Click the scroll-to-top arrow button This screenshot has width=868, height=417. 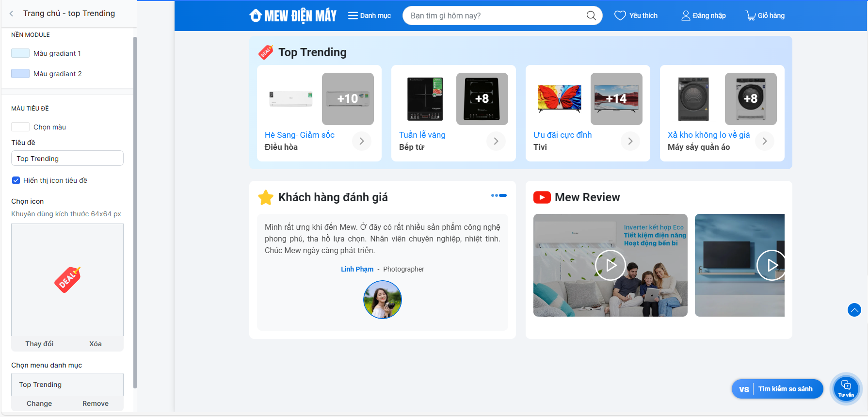tap(854, 309)
